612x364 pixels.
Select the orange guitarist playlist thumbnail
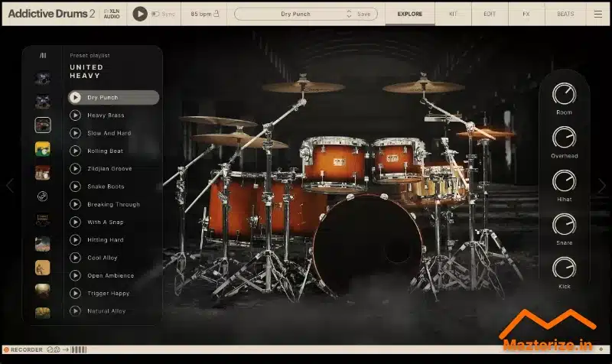[43, 268]
